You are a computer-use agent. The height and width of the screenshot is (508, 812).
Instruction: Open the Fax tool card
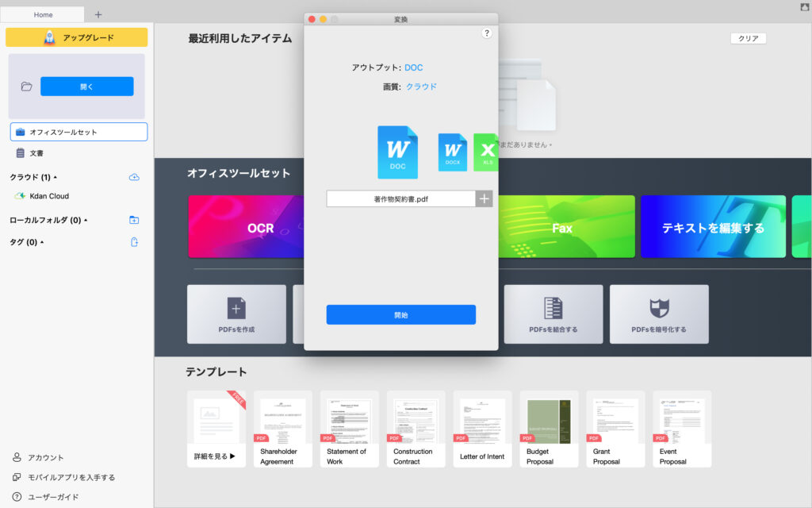(x=566, y=226)
